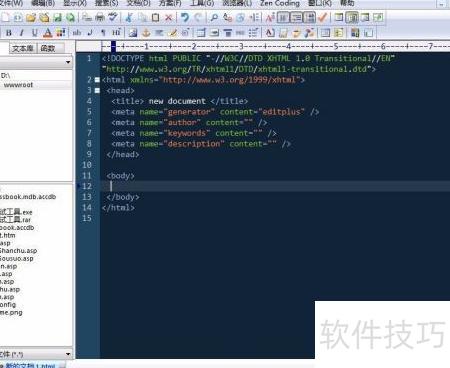Viewport: 450px width, 368px height.
Task: Insert paragraph tag with pilcrow icon
Action: (x=103, y=33)
